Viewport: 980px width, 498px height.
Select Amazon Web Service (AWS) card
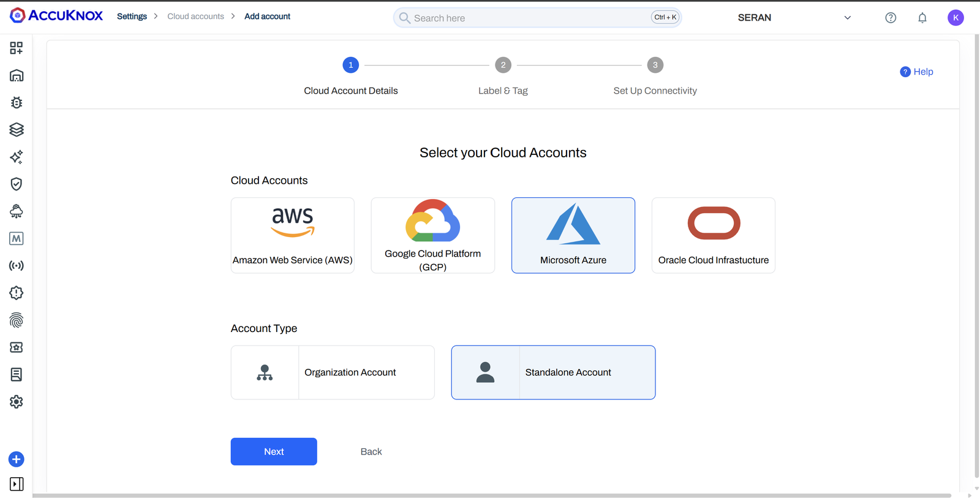coord(293,235)
